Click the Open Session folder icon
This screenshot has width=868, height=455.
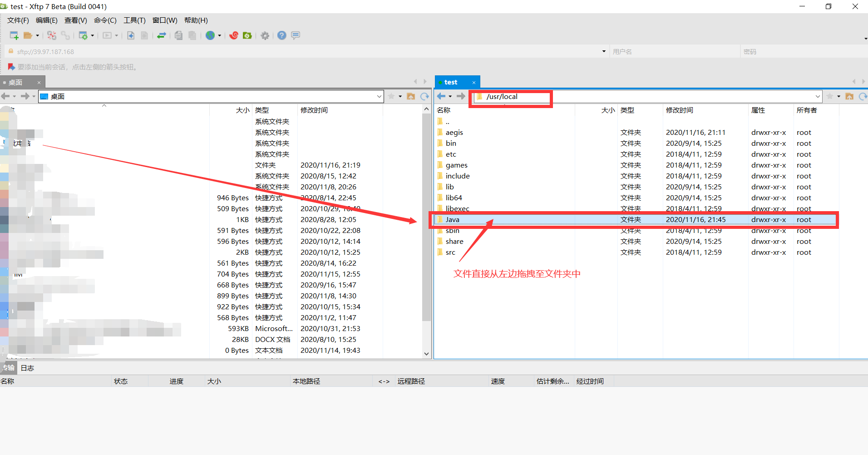pos(28,35)
